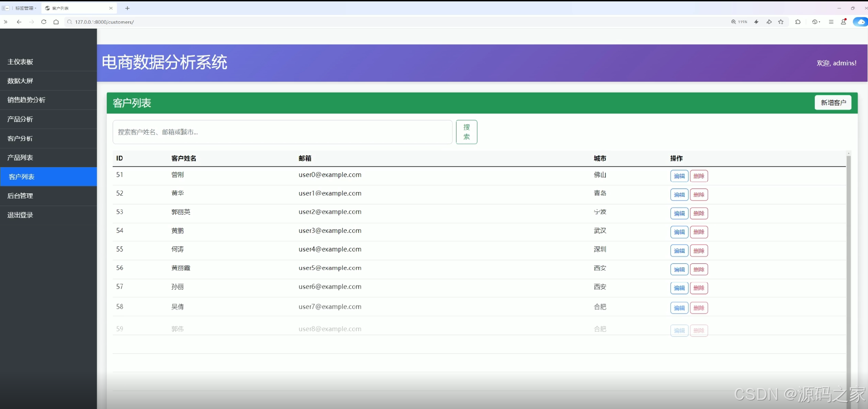
Task: Click the 邮箱 column header
Action: point(305,158)
